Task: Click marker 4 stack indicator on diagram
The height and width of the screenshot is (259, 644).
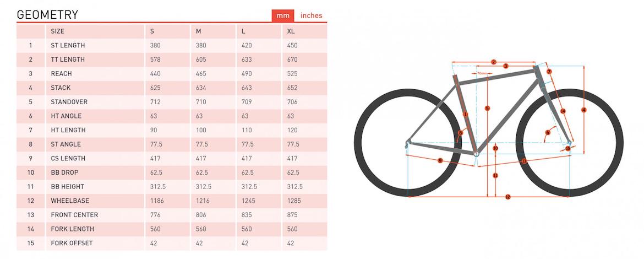Action: [583, 110]
